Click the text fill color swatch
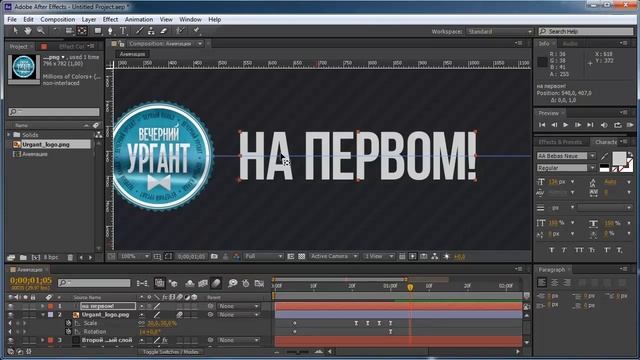Screen dimensions: 640x360 click(x=619, y=158)
